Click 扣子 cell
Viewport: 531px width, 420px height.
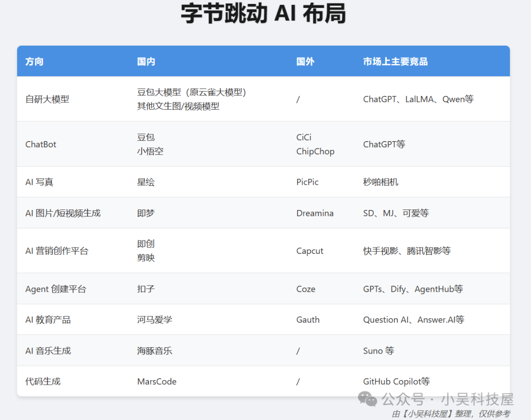pyautogui.click(x=146, y=289)
